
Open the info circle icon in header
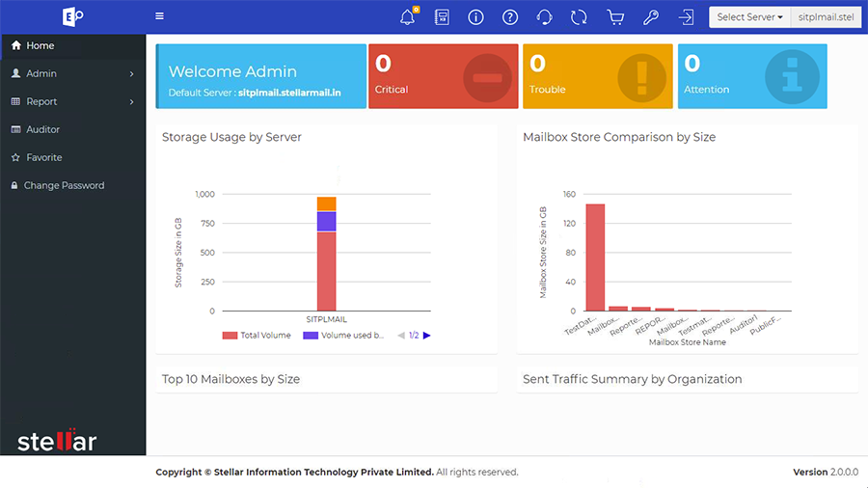click(475, 17)
